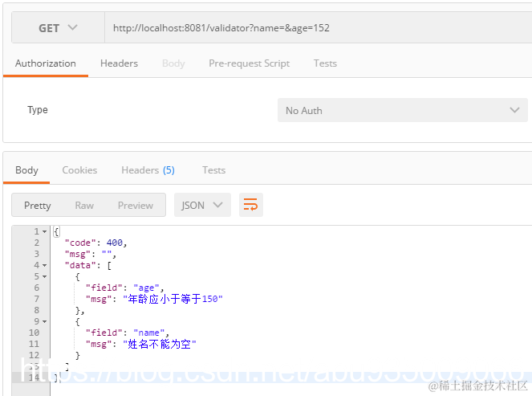Open the request Headers tab
Viewport: 532px width, 396px height.
pyautogui.click(x=119, y=63)
